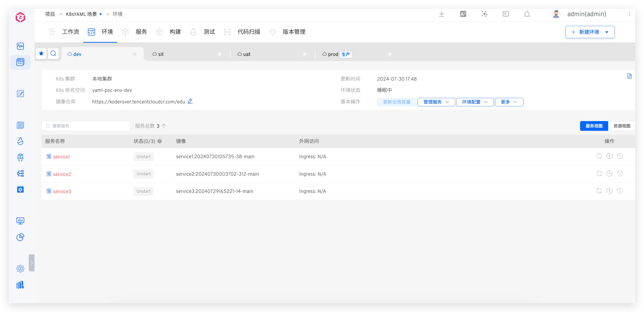Open the notification bell
The image size is (644, 312).
click(x=527, y=14)
